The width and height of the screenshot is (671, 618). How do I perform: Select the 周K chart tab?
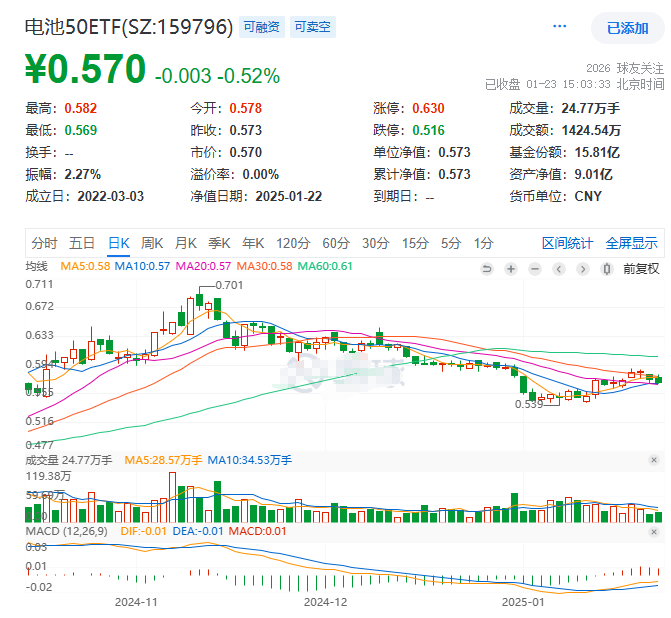tap(152, 243)
